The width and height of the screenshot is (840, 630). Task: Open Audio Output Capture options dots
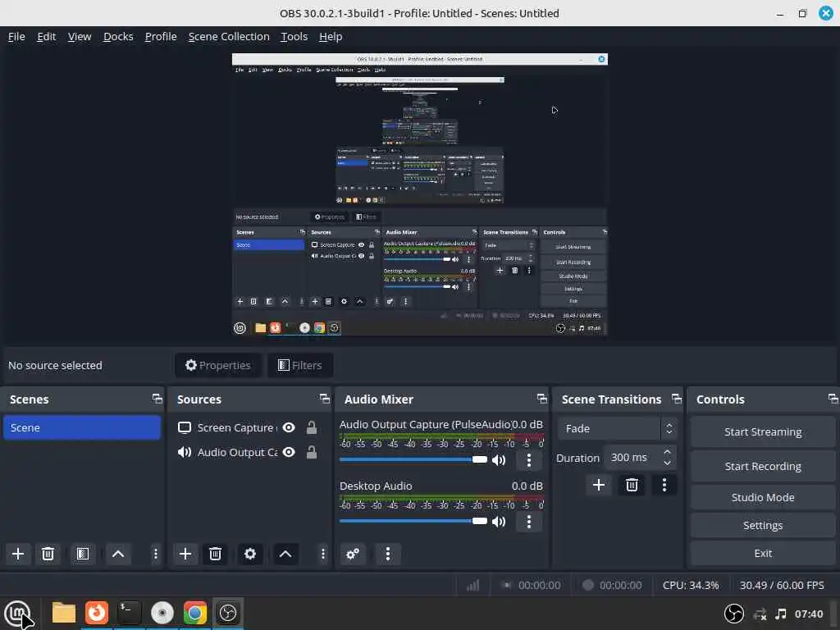(529, 459)
